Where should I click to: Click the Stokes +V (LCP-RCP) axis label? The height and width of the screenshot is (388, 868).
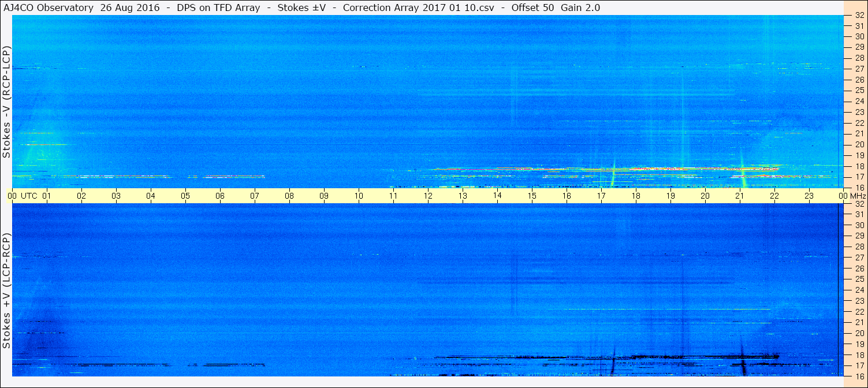[7, 290]
